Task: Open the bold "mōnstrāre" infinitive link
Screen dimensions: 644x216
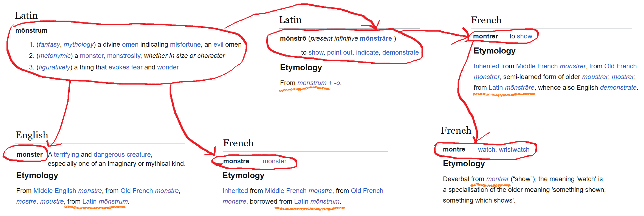Action: 375,38
